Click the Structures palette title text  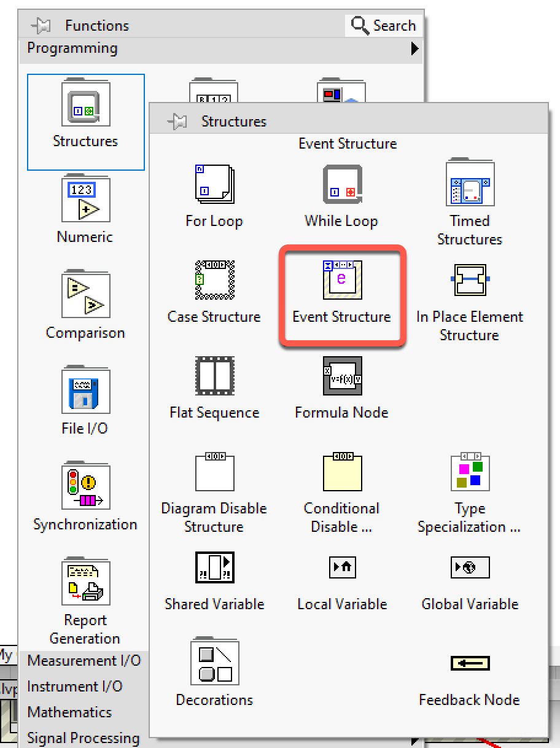coord(234,122)
